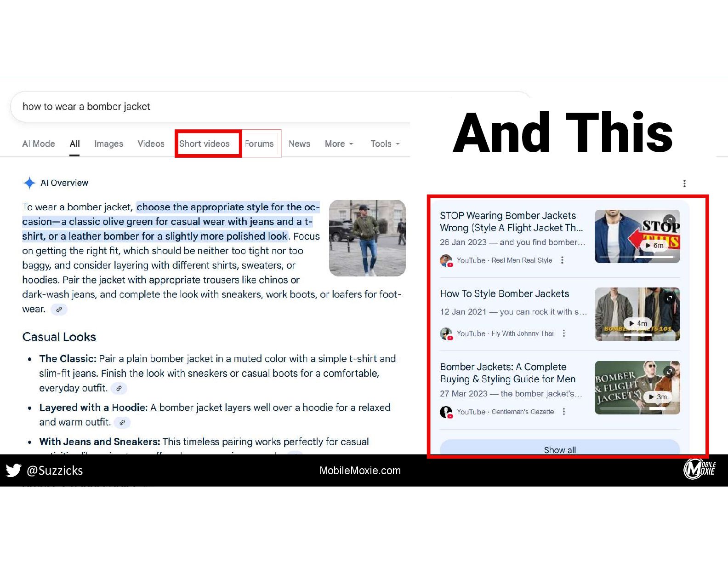Switch to the News tab
This screenshot has height=563, width=728.
(x=299, y=144)
